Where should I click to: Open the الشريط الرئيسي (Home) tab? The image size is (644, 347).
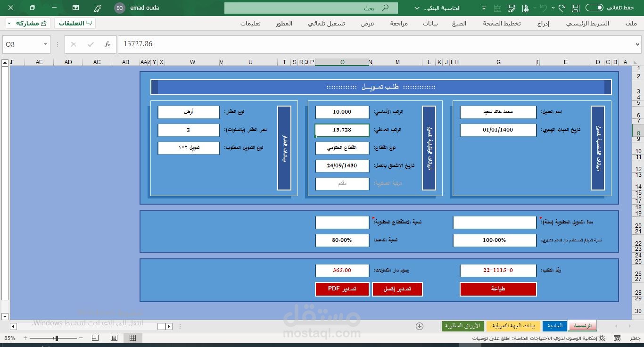(x=587, y=24)
